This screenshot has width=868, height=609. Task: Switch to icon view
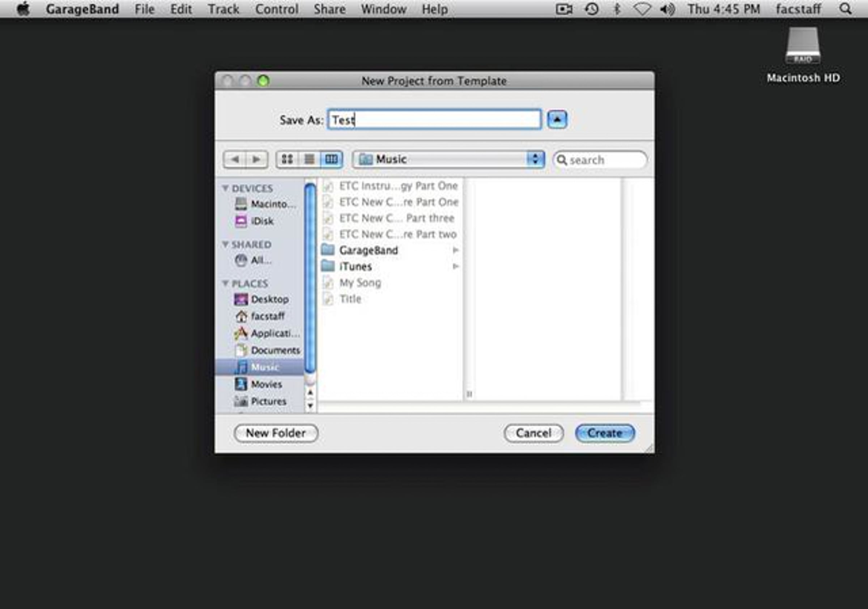pyautogui.click(x=287, y=159)
